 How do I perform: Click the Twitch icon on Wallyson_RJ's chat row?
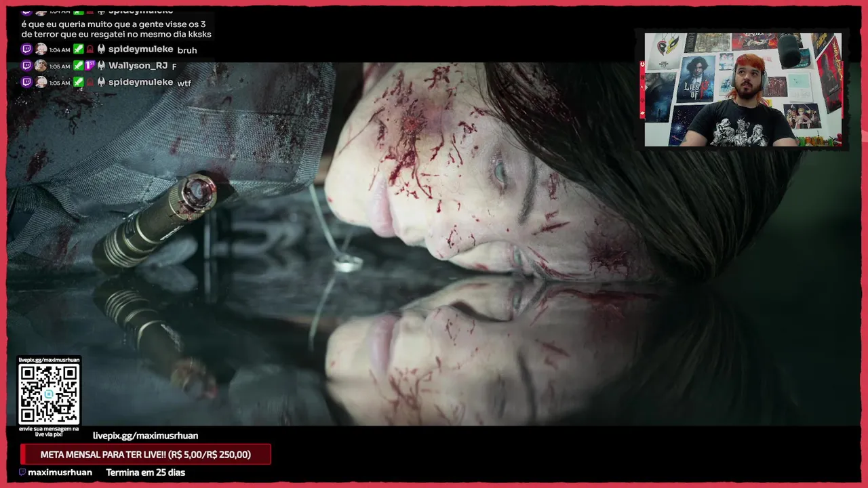tap(26, 66)
